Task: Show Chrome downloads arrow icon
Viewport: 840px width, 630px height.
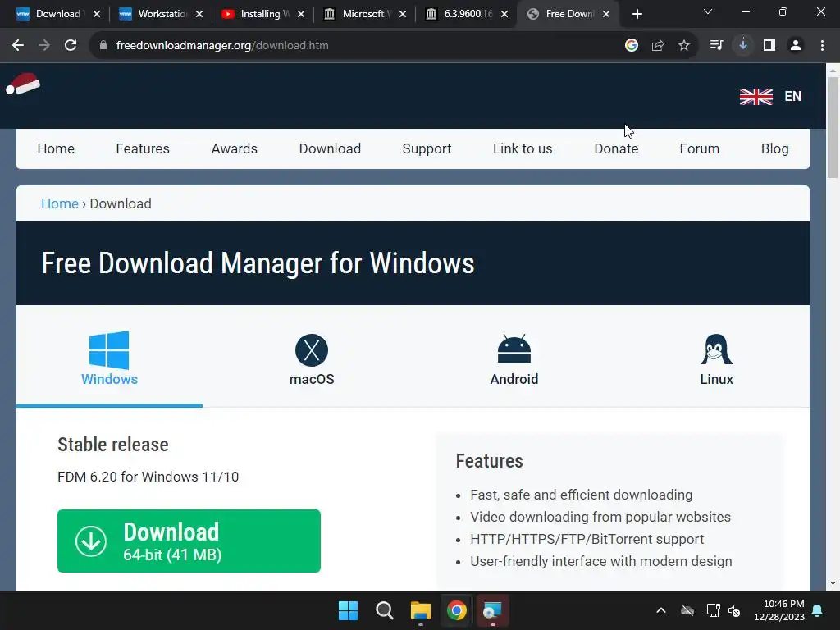Action: (743, 46)
